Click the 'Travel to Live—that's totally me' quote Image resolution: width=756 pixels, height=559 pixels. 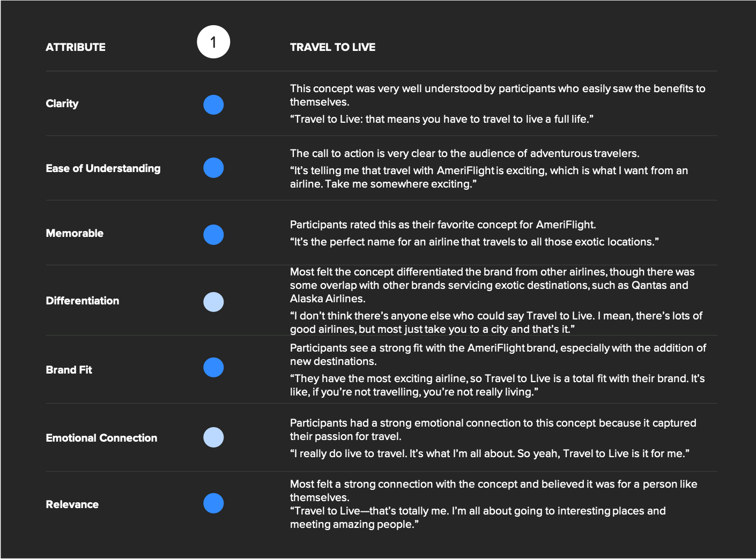point(478,518)
